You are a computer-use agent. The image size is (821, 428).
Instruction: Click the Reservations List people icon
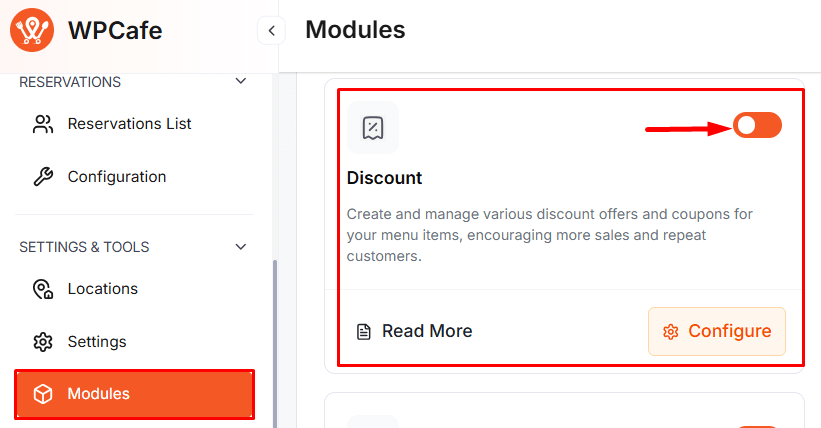(43, 124)
